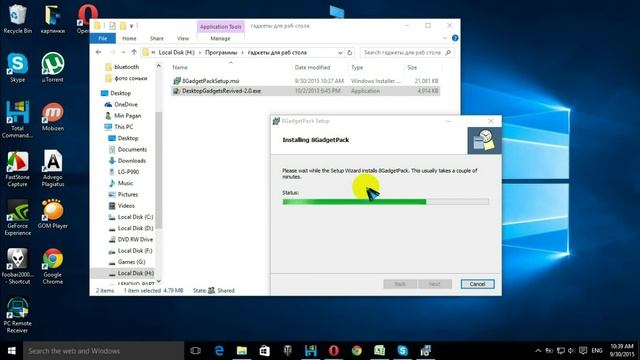Open the Skype desktop shortcut
The height and width of the screenshot is (360, 640).
click(x=17, y=68)
